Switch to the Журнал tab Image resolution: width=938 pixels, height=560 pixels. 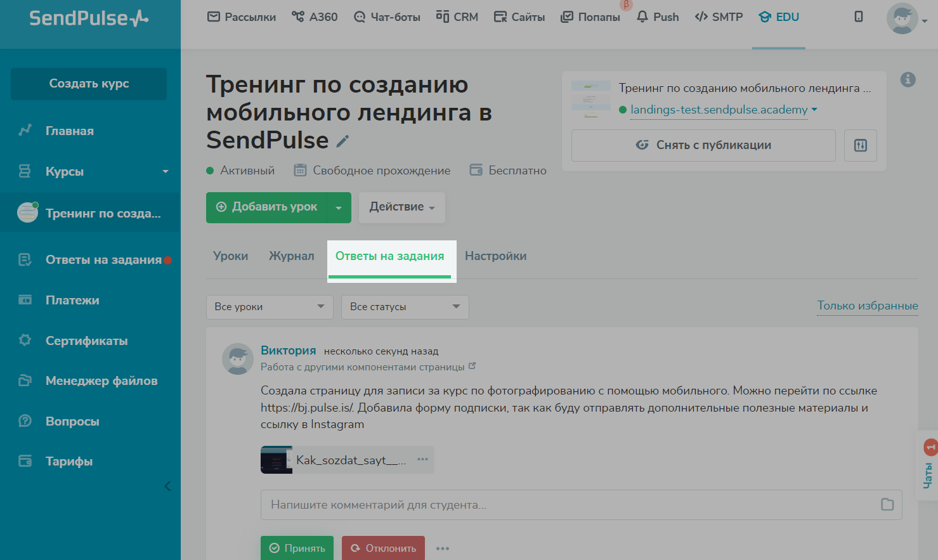[291, 256]
